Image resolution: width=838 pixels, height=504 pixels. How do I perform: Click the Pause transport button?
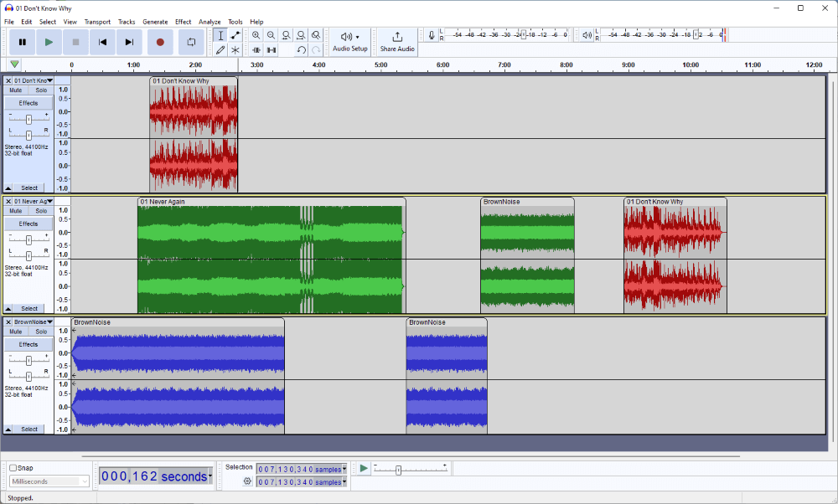click(23, 42)
